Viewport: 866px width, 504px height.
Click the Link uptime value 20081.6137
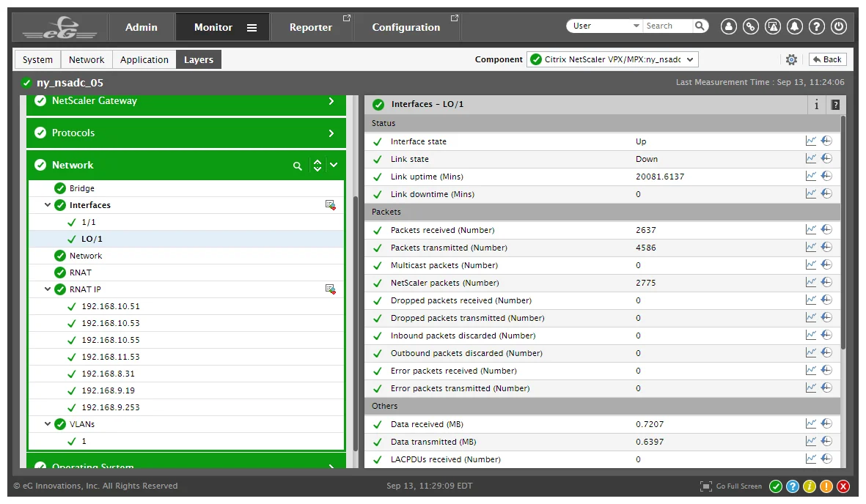point(659,177)
